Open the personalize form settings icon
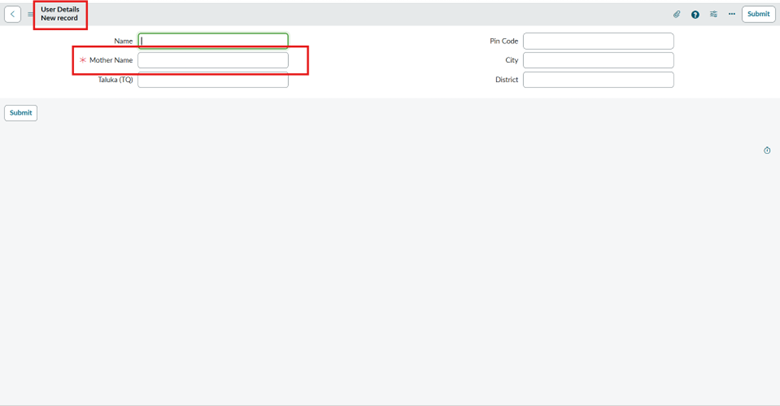 click(x=713, y=14)
